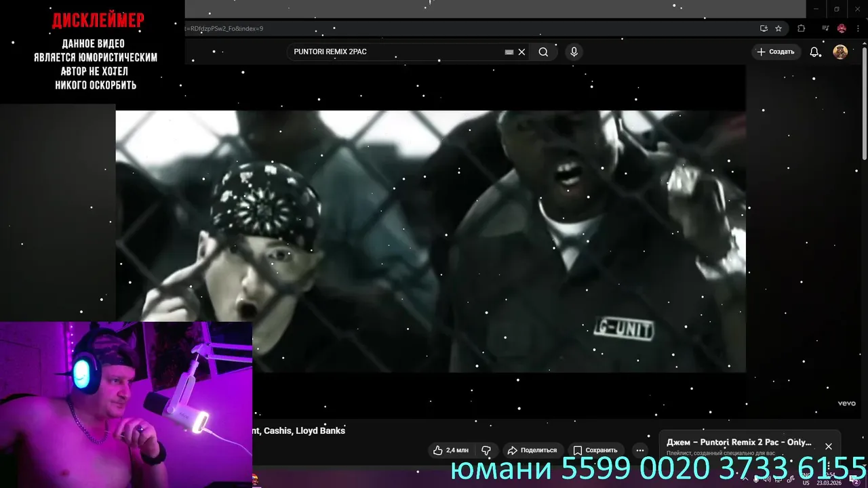The image size is (868, 488).
Task: Clear the search query with X
Action: click(x=521, y=52)
